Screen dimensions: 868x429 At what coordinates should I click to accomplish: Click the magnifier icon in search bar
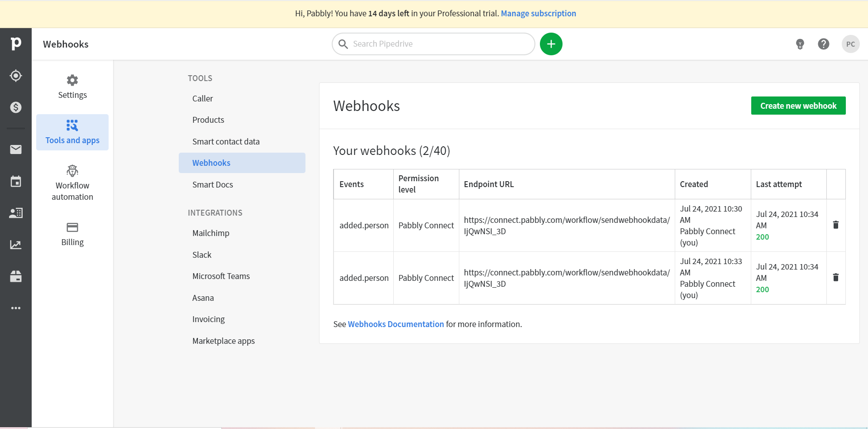(343, 44)
